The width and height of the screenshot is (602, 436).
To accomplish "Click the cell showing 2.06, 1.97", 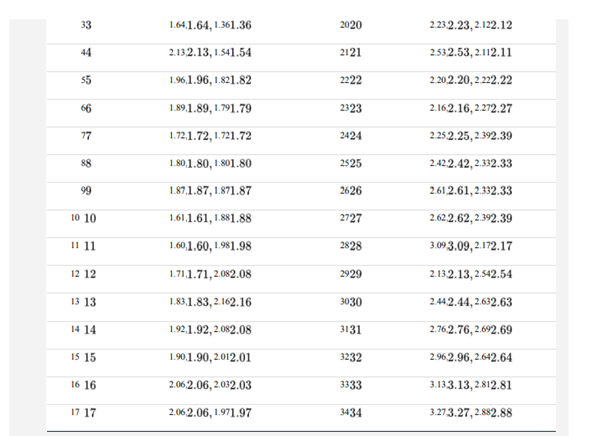I will tap(210, 412).
